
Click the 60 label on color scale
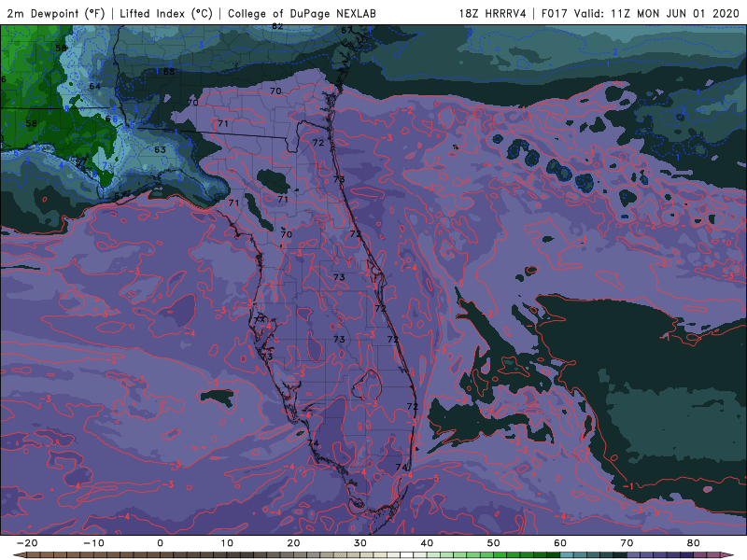point(560,543)
